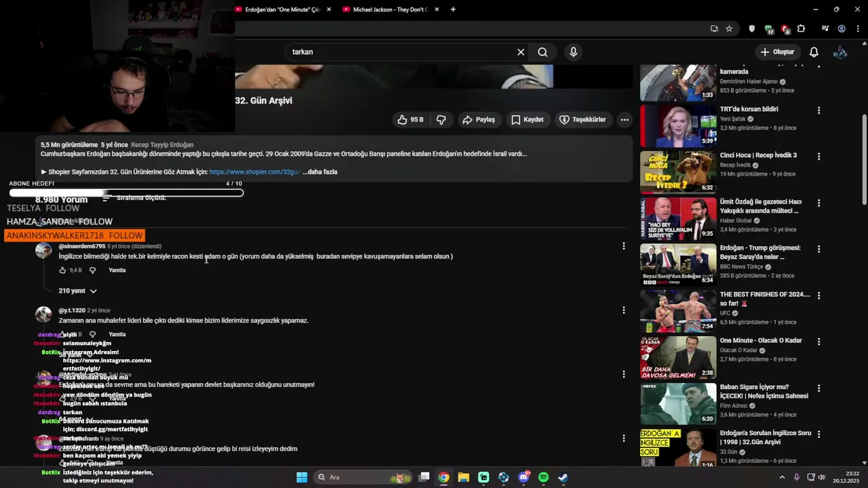Bookmark this page with star icon
Image resolution: width=868 pixels, height=488 pixels.
click(x=729, y=28)
